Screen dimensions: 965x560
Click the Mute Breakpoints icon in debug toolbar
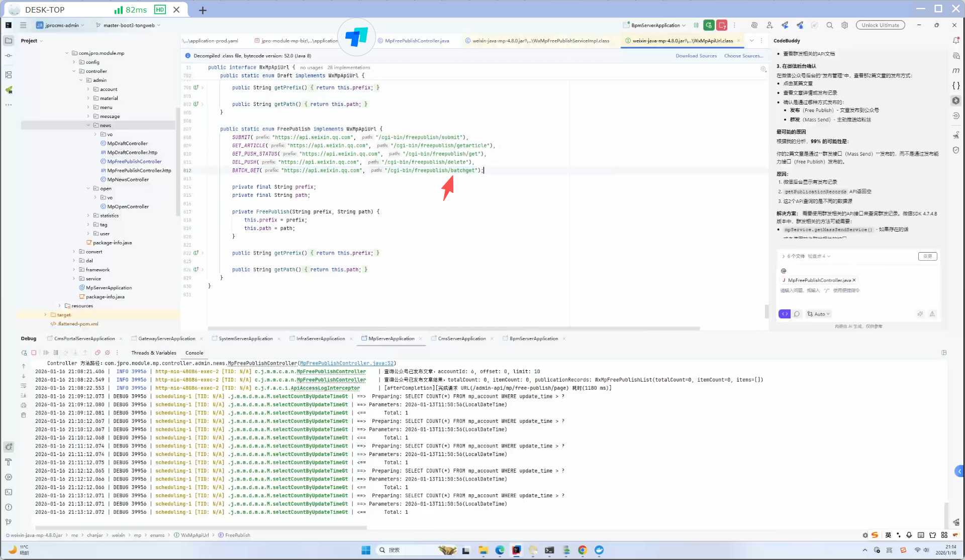pyautogui.click(x=107, y=353)
